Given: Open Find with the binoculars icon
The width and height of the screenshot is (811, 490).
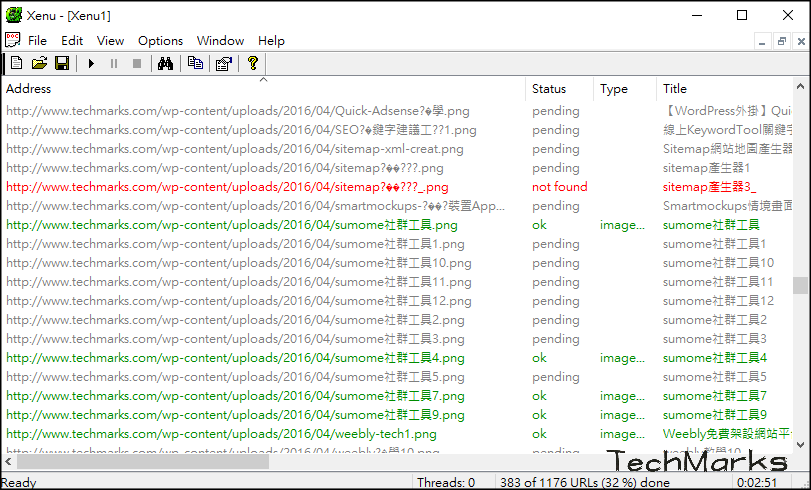Looking at the screenshot, I should 166,64.
